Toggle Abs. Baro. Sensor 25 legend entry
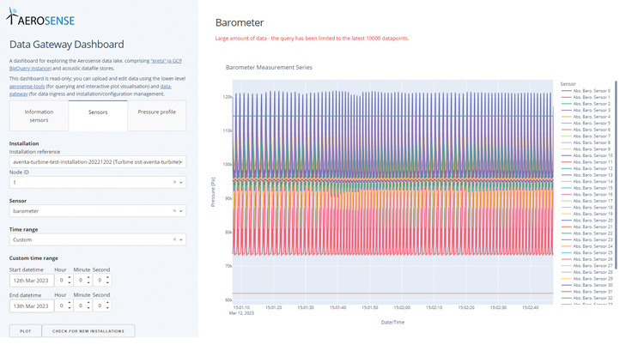 pos(591,253)
